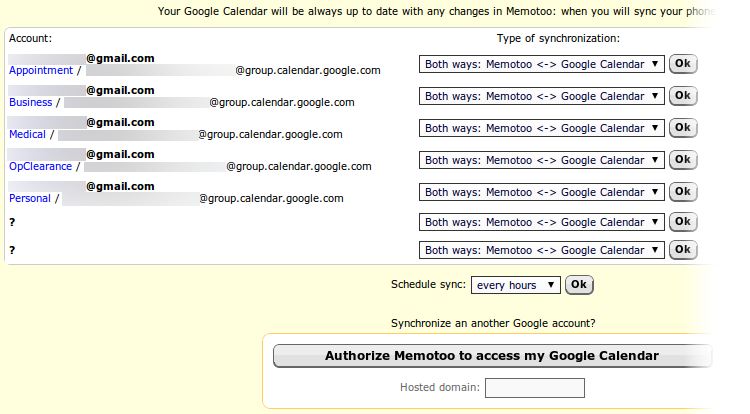Focus the Hosted domain text field
Image resolution: width=750 pixels, height=414 pixels.
[x=534, y=388]
